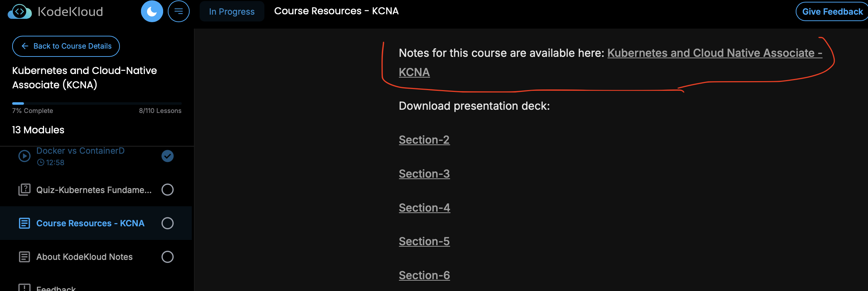Screen dimensions: 868x291
Task: Toggle dark mode moon icon
Action: [x=152, y=11]
